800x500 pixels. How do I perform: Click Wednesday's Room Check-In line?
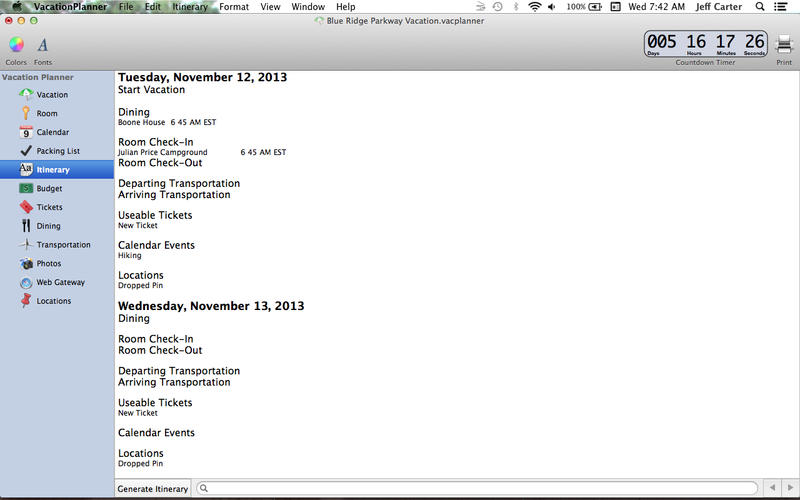point(156,339)
